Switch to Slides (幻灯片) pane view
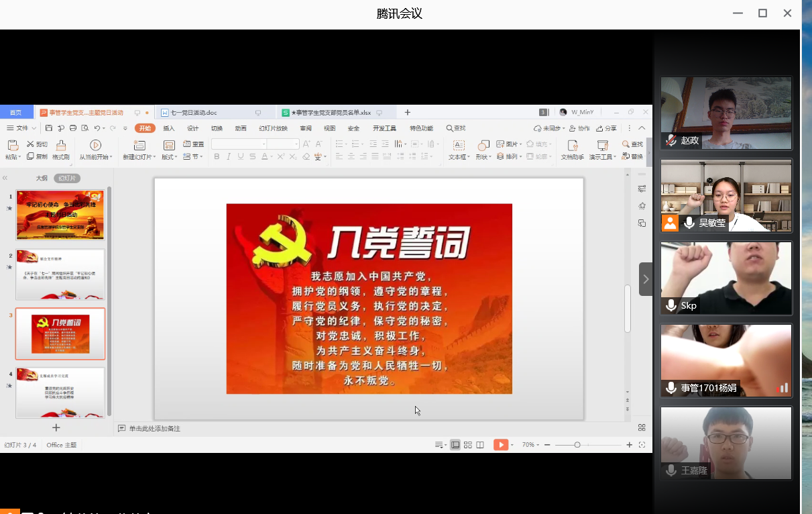The height and width of the screenshot is (514, 812). [66, 178]
